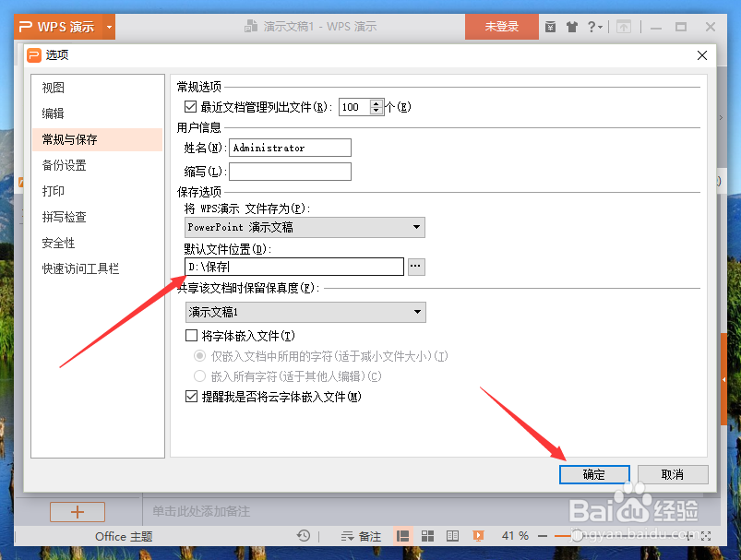Screen dimensions: 741x560
Task: Click the empty 缩写 input field
Action: [x=290, y=172]
